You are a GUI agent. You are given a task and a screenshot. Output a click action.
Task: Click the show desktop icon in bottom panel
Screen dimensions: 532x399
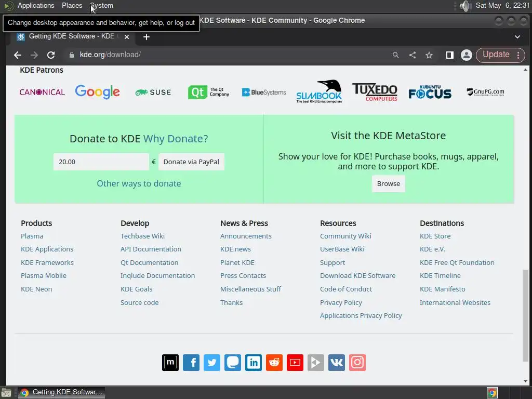click(x=6, y=393)
